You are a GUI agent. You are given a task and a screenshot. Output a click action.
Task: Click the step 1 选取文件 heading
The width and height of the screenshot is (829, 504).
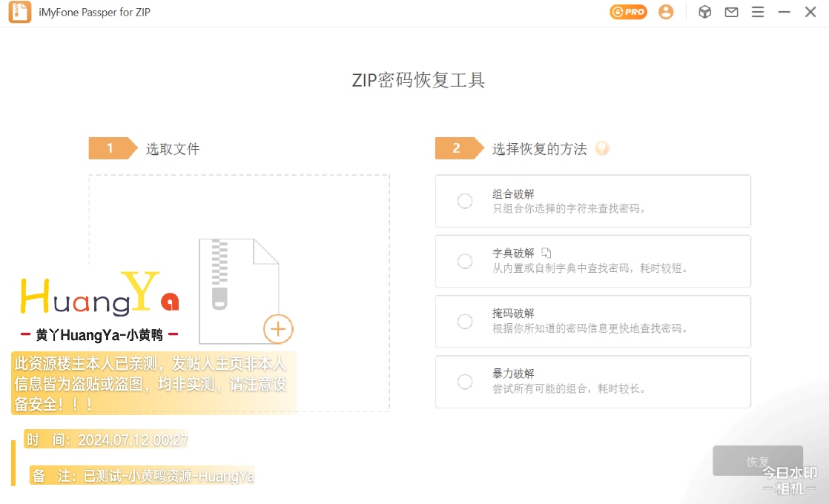pyautogui.click(x=172, y=149)
